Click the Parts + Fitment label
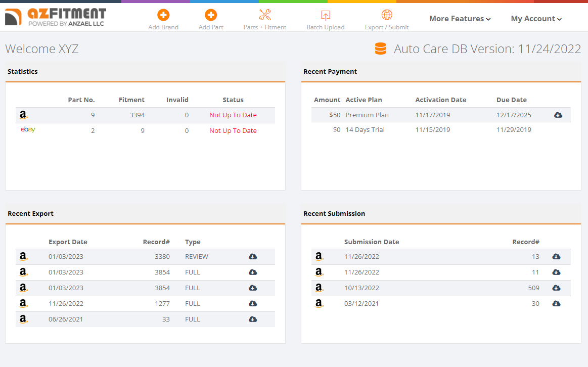Image resolution: width=588 pixels, height=367 pixels. (265, 27)
